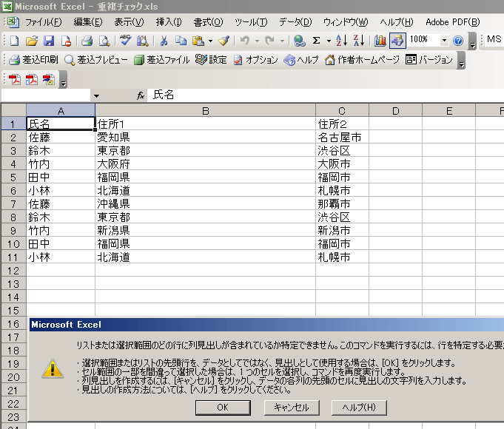Click キャンセル button in dialog

(291, 407)
